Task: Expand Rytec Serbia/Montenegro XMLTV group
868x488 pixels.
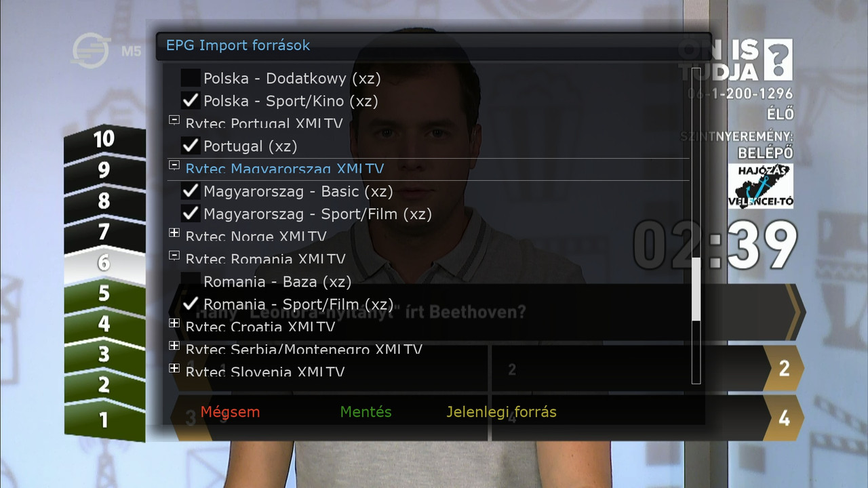Action: 174,346
